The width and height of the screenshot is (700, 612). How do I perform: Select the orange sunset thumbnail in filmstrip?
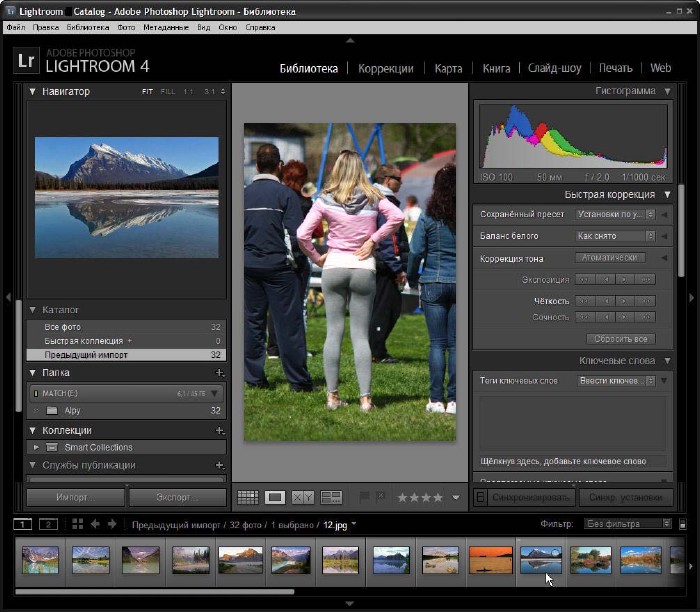(490, 560)
